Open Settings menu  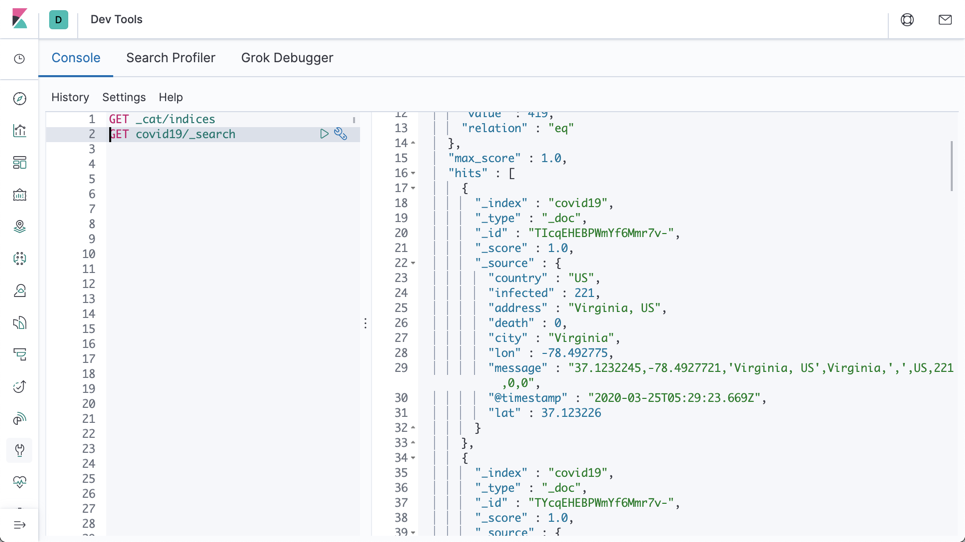(x=124, y=97)
